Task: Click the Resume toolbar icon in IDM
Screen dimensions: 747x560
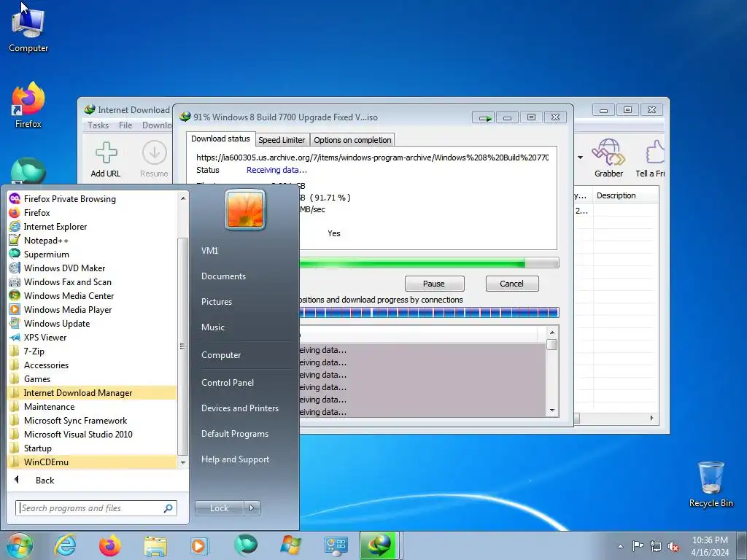Action: 154,160
